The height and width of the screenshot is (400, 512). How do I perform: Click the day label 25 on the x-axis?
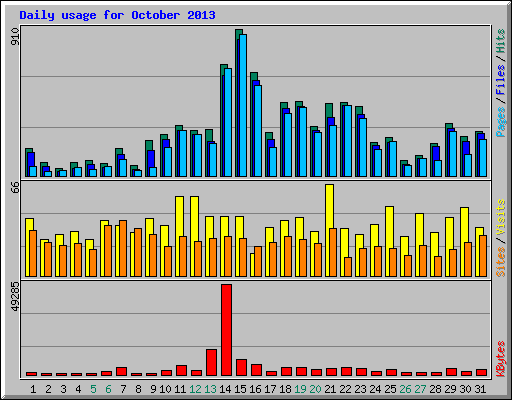point(390,389)
